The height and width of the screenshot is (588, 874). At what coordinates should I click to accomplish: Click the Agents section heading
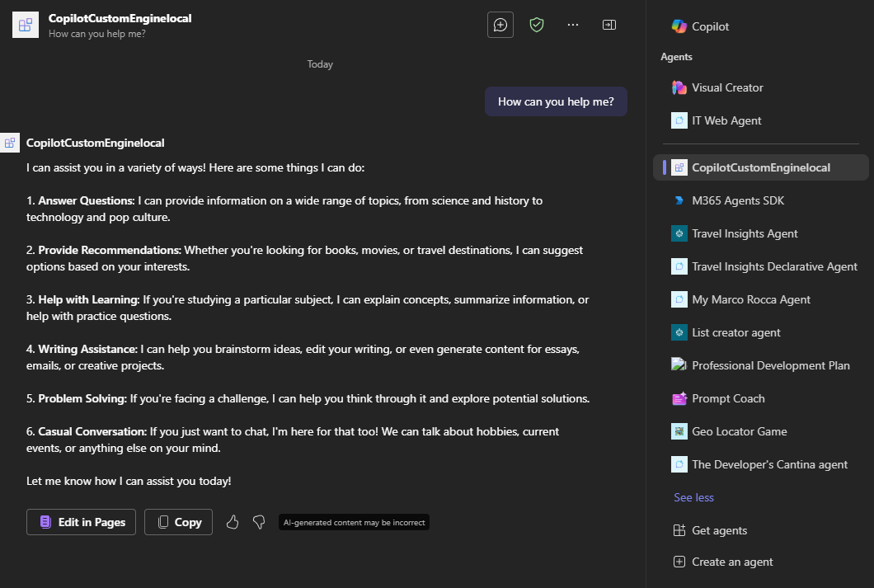[x=676, y=57]
